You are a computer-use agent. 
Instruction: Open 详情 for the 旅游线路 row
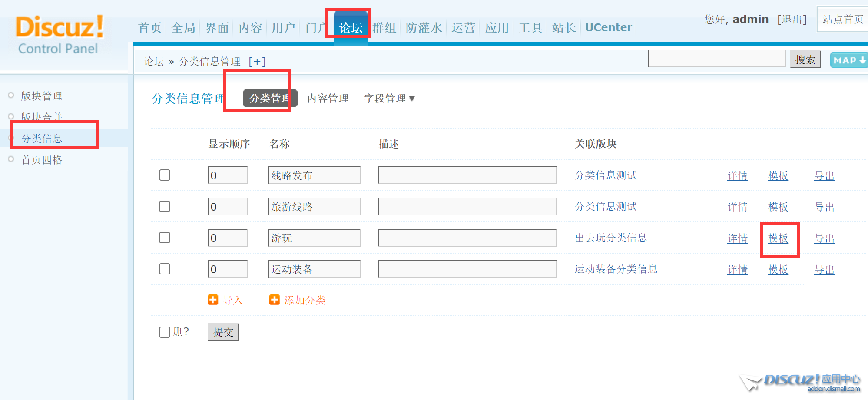click(738, 207)
